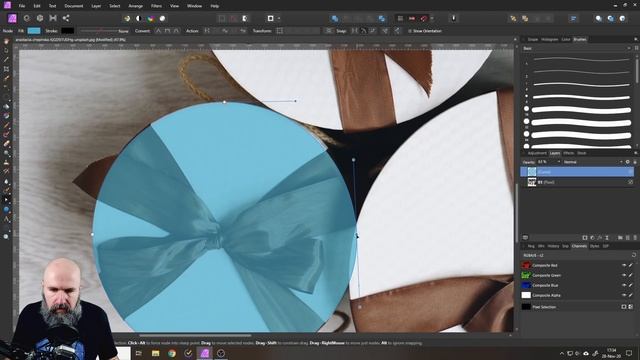The height and width of the screenshot is (360, 640).
Task: Toggle visibility checkbox of the curve layer
Action: [631, 172]
